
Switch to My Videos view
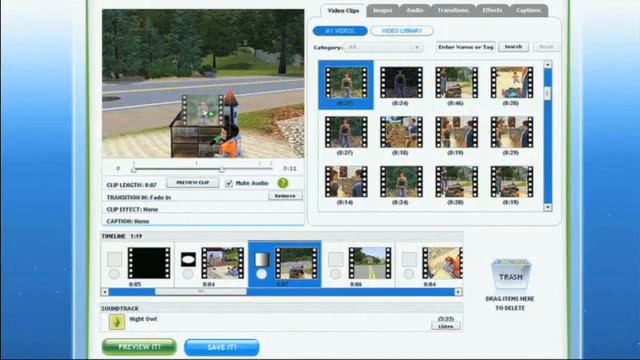tap(340, 31)
